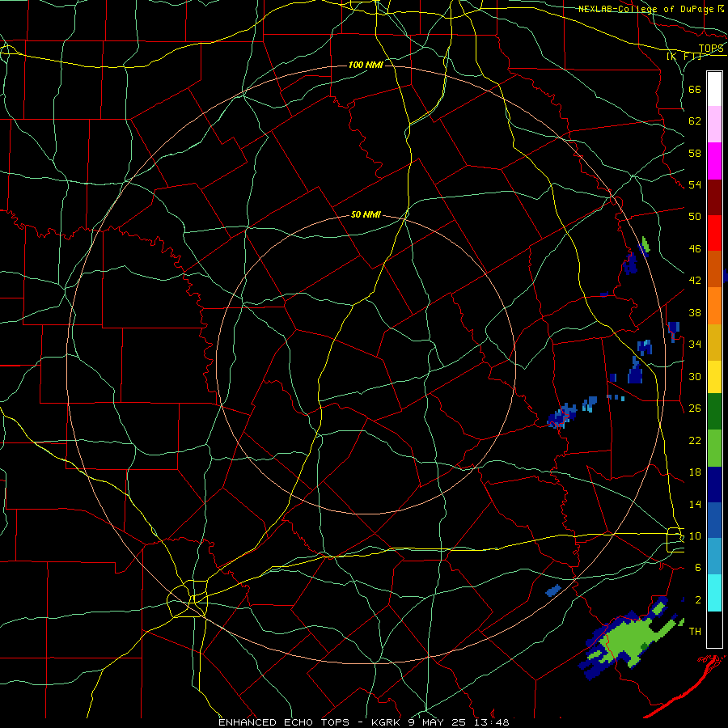
Task: Click the '62' legend value
Action: click(695, 121)
